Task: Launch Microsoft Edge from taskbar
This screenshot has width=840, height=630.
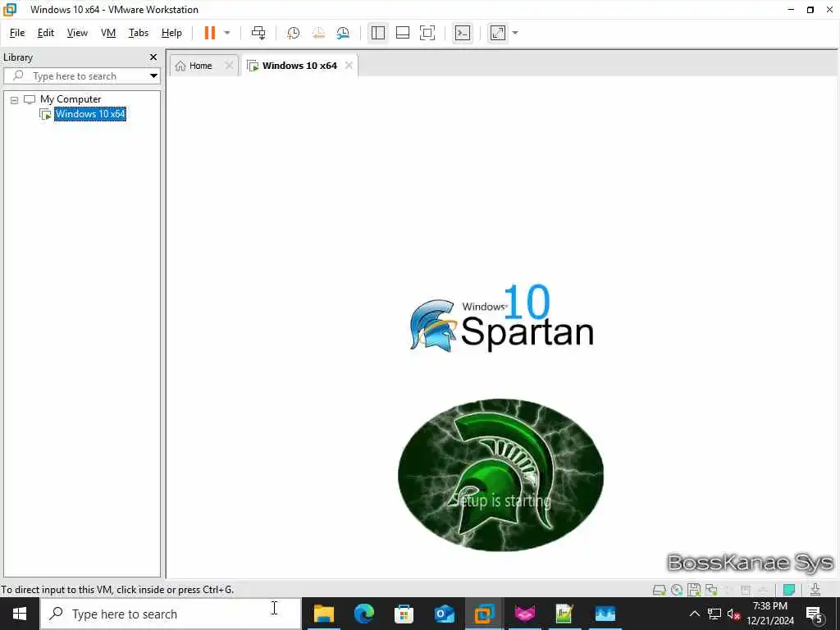Action: [x=364, y=614]
